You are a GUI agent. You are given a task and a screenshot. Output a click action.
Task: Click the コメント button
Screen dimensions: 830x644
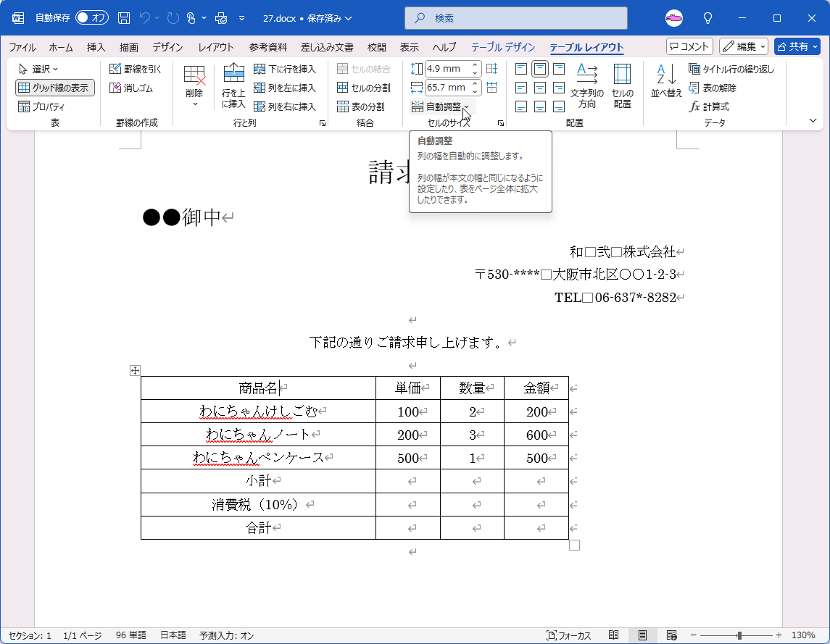coord(689,46)
